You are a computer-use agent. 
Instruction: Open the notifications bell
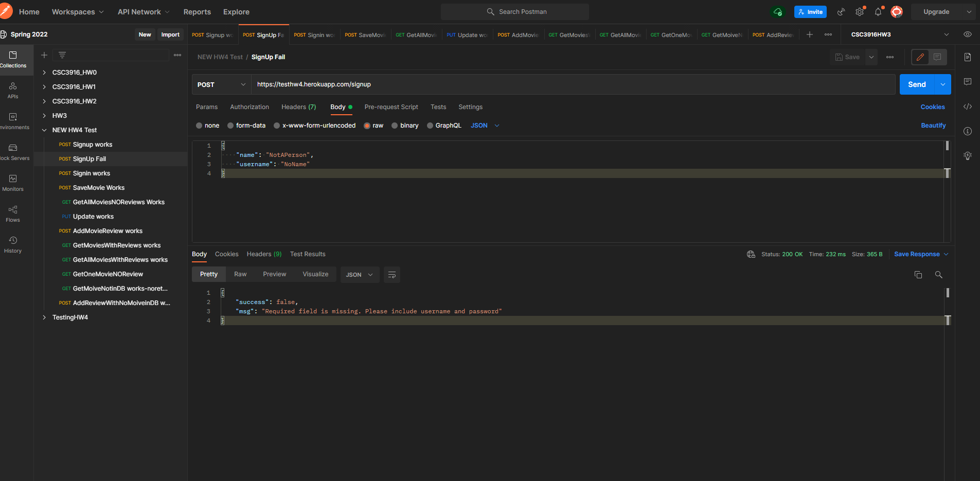point(878,11)
